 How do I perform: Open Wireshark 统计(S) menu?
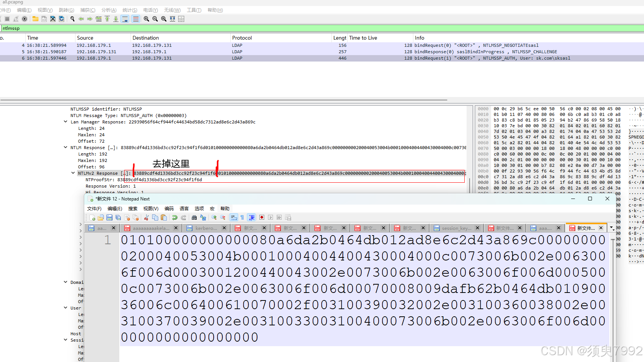pyautogui.click(x=129, y=10)
